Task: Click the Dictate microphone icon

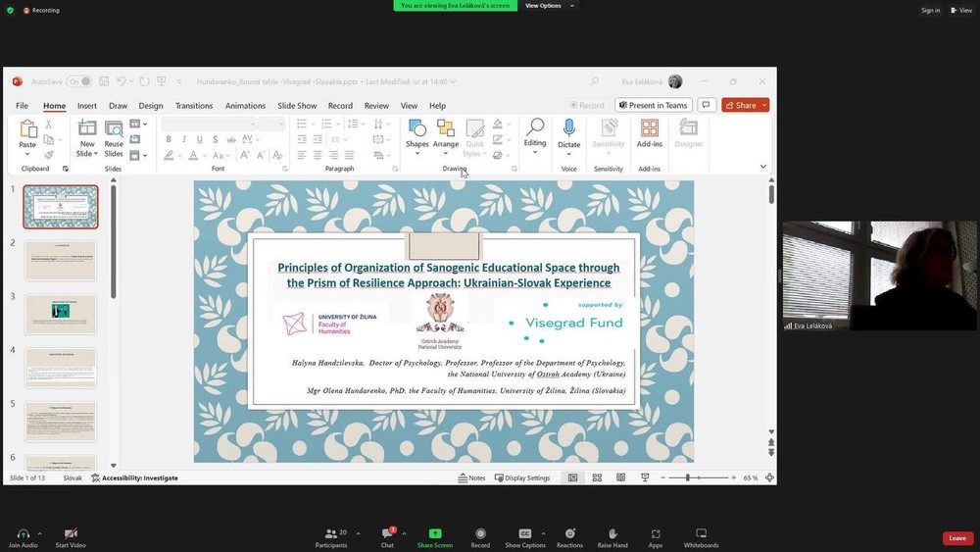Action: point(568,128)
